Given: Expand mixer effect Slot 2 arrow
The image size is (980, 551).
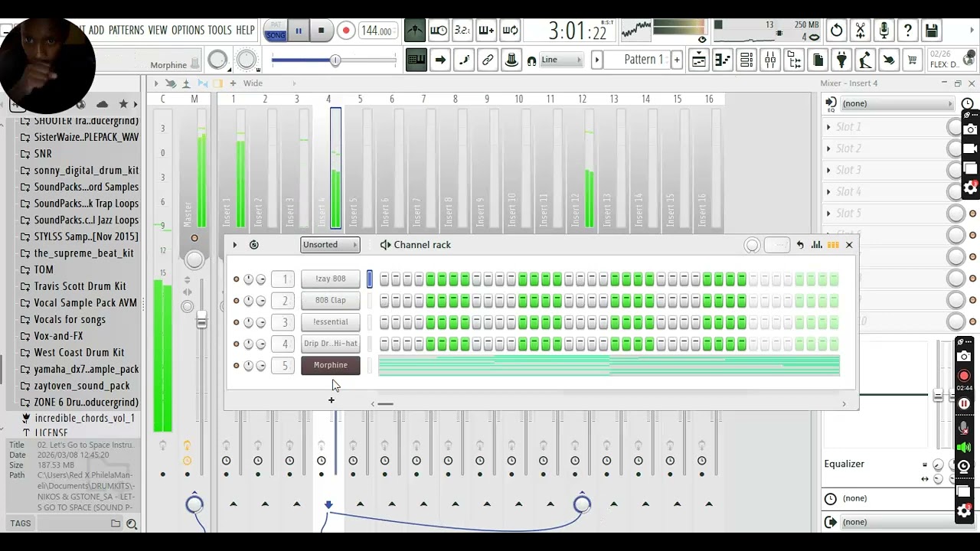Looking at the screenshot, I should tap(828, 148).
